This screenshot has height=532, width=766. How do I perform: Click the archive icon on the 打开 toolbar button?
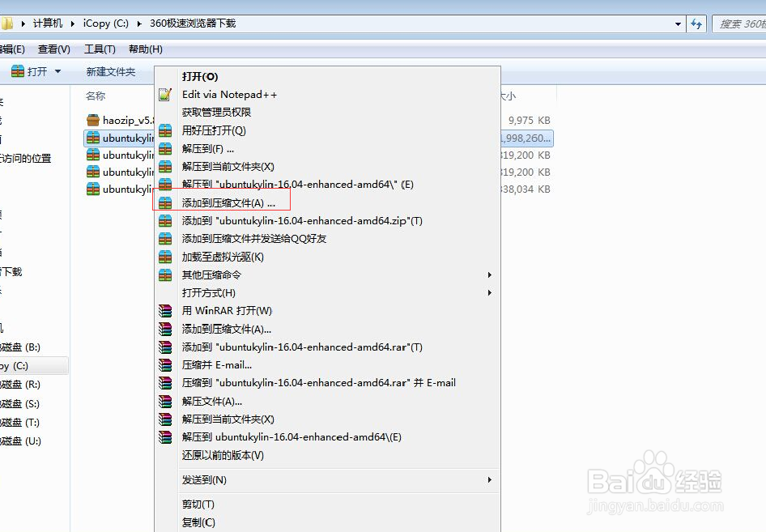tap(18, 71)
